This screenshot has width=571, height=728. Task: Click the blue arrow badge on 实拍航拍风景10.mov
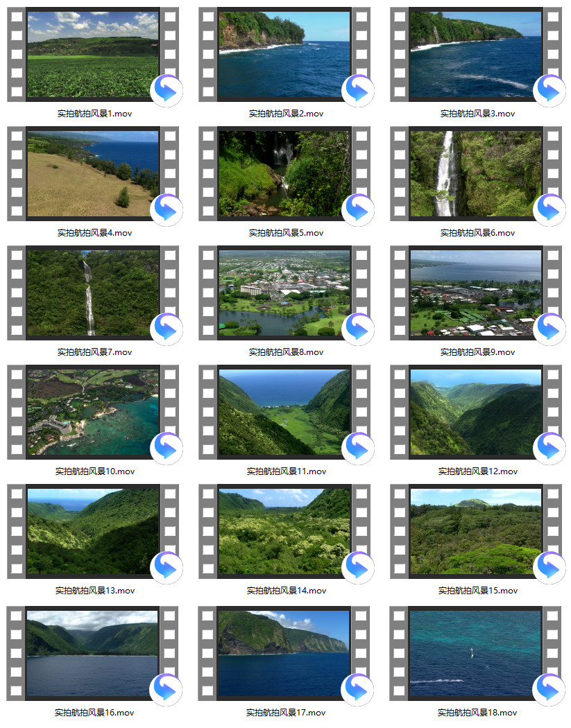[x=167, y=448]
